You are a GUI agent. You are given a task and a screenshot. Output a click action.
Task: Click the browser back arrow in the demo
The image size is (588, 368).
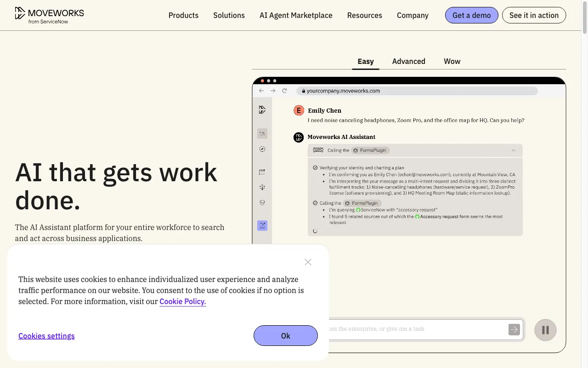[x=261, y=91]
